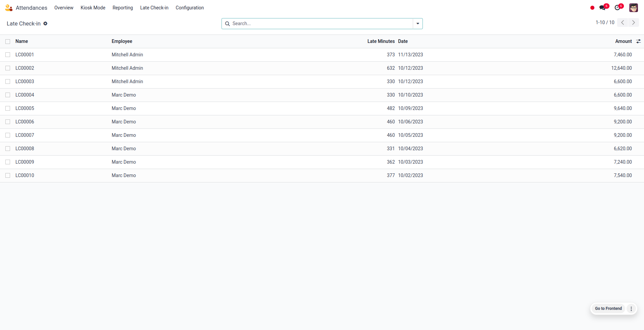Screen dimensions: 644x330
Task: Sort by the Date column header
Action: point(403,41)
